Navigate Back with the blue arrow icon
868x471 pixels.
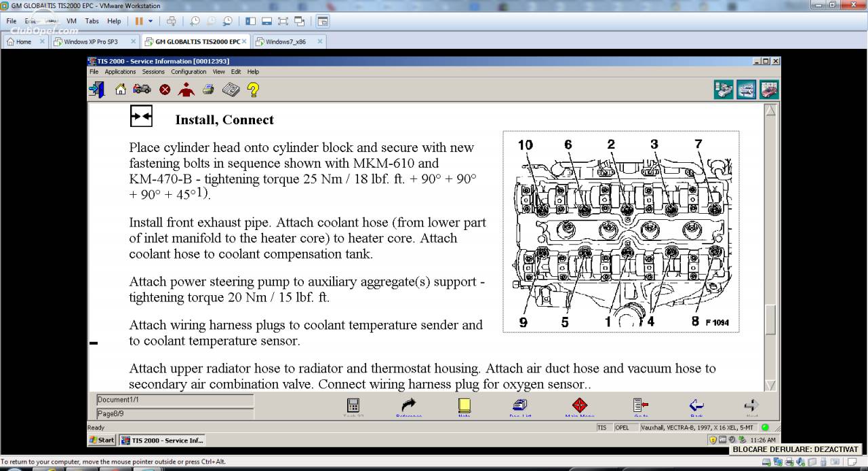tap(696, 407)
